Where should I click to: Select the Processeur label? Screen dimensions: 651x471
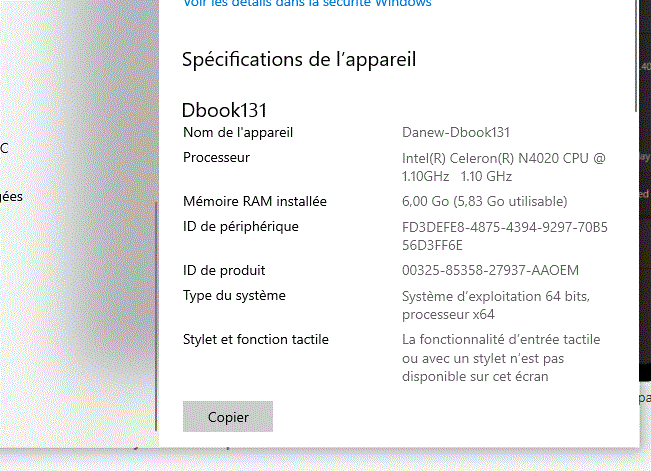click(216, 157)
